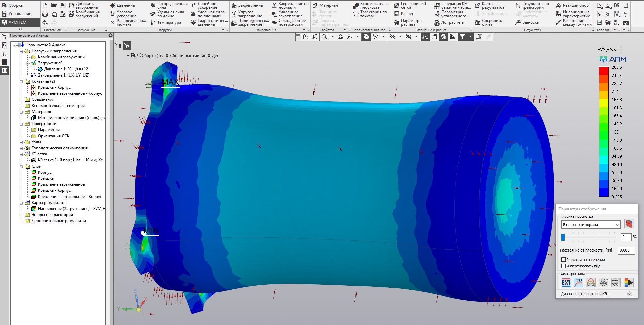Click the EXT view filter icon
644x325 pixels.
point(566,283)
